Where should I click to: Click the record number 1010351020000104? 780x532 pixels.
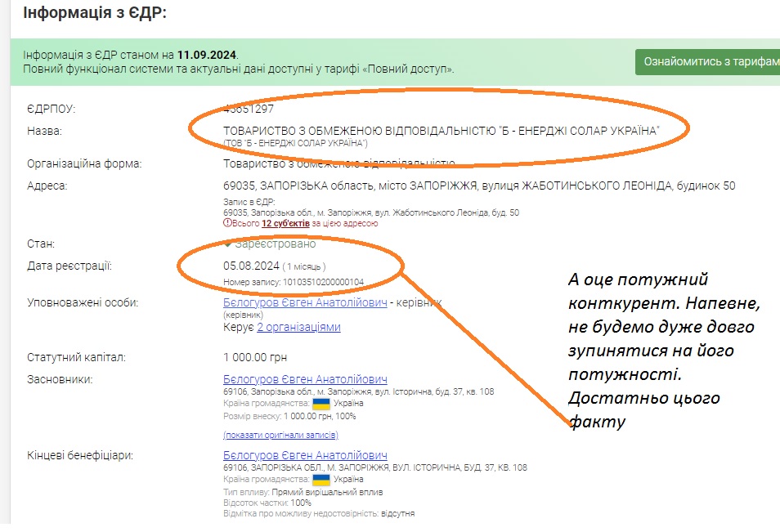click(323, 283)
